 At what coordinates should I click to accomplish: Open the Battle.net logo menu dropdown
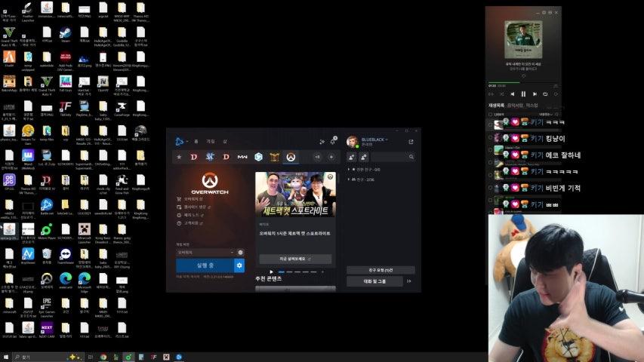(181, 141)
